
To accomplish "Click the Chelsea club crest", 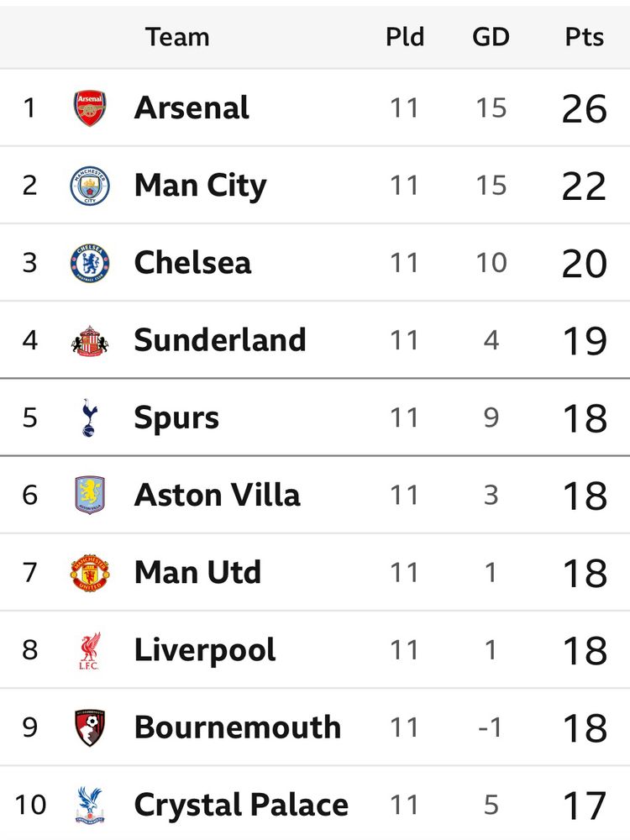I will coord(90,263).
